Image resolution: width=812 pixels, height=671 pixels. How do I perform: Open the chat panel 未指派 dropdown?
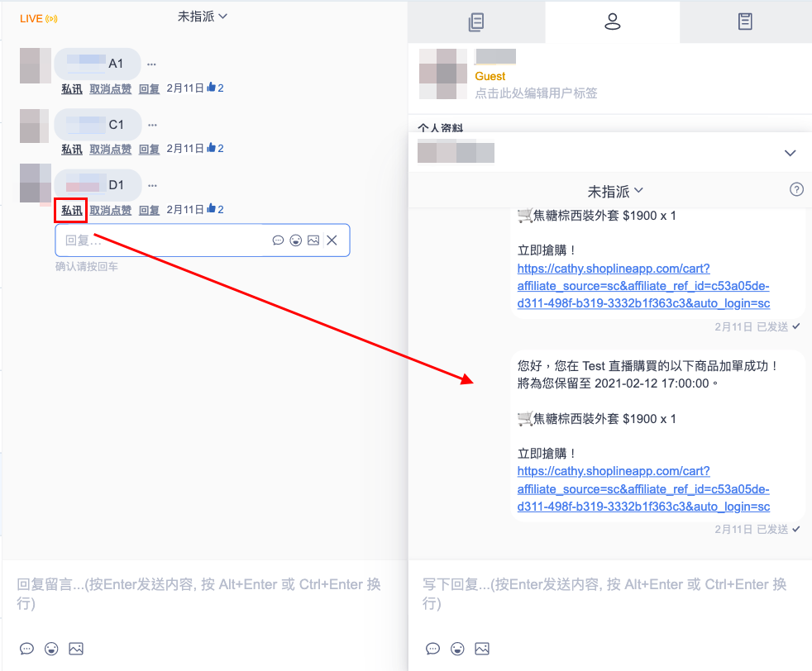615,192
